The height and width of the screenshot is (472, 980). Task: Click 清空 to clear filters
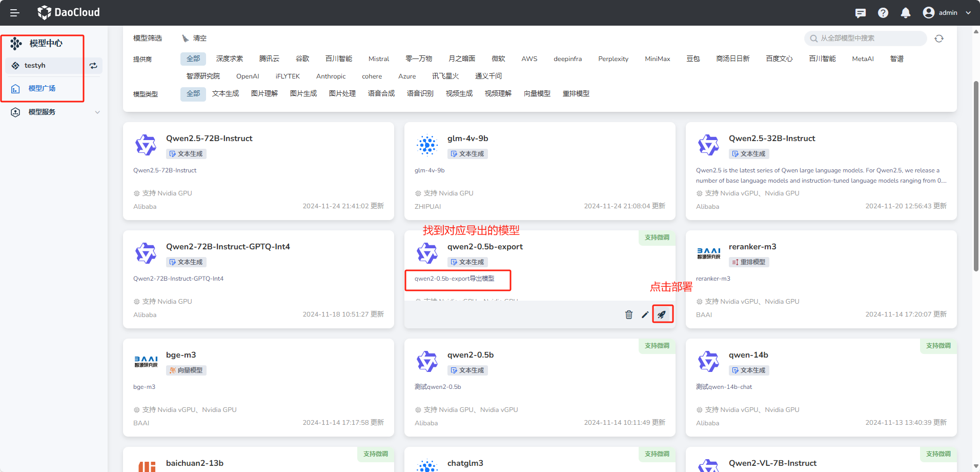(x=194, y=38)
